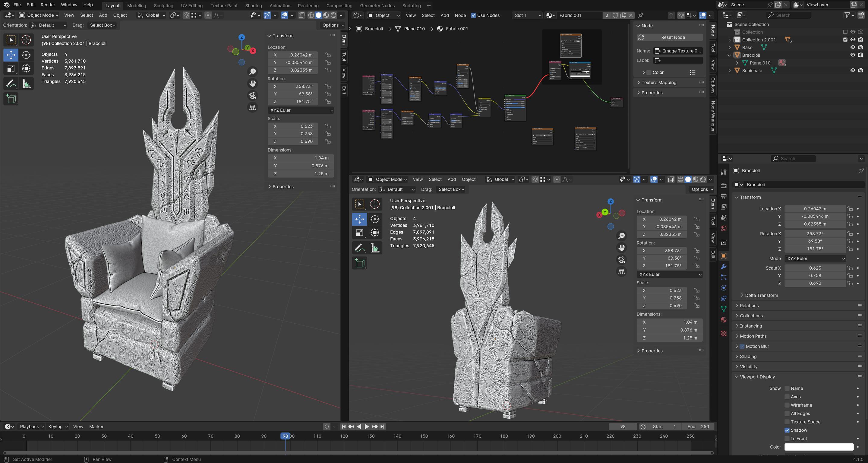Disable Shadow viewport display checkbox
The height and width of the screenshot is (463, 868).
pos(787,430)
